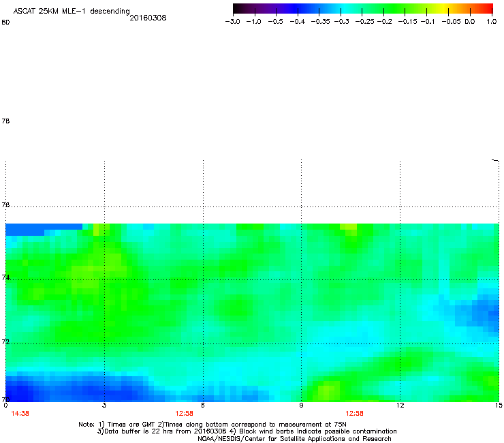
Task: Click the 12 longitude axis label
Action: coord(400,406)
